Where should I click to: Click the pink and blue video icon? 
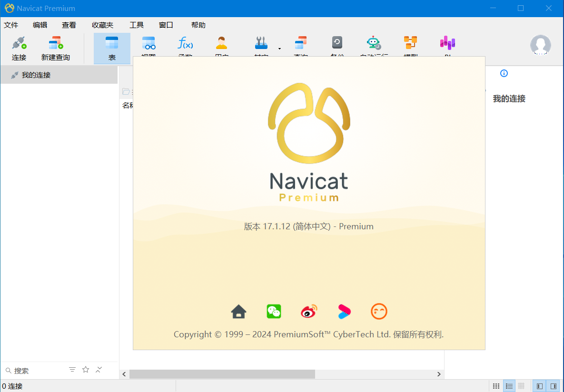tap(344, 312)
